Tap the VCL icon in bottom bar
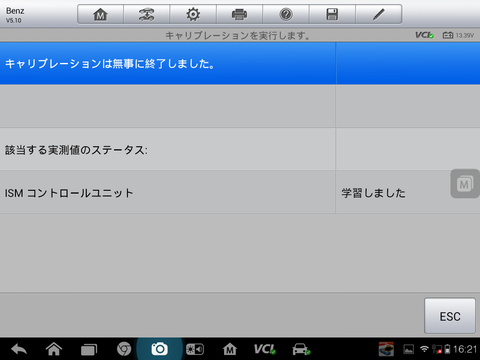Viewport: 480px width, 360px height. click(x=265, y=349)
